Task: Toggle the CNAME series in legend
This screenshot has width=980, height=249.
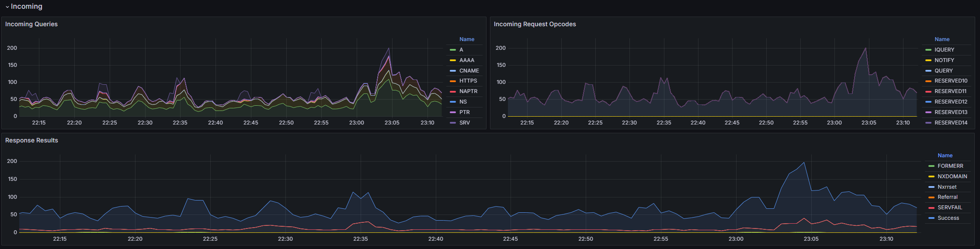Action: 469,71
